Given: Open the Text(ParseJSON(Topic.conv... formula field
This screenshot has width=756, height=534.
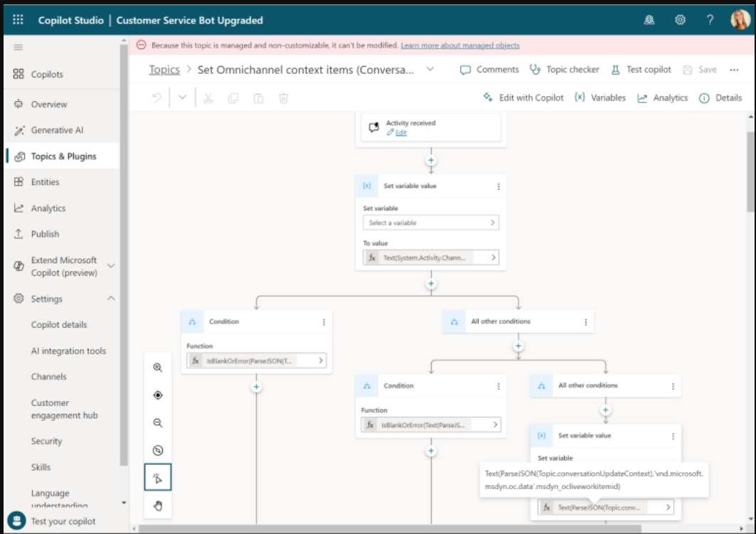Looking at the screenshot, I should tap(605, 507).
